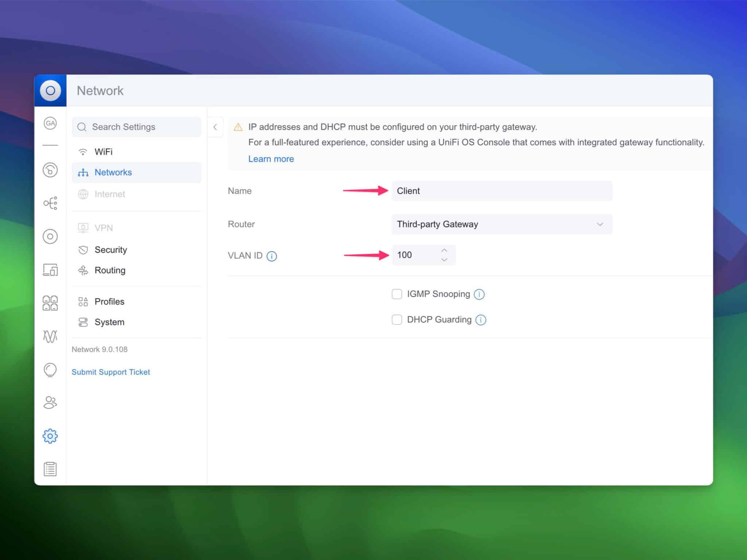
Task: Open the UniFi Devices page
Action: pyautogui.click(x=50, y=236)
